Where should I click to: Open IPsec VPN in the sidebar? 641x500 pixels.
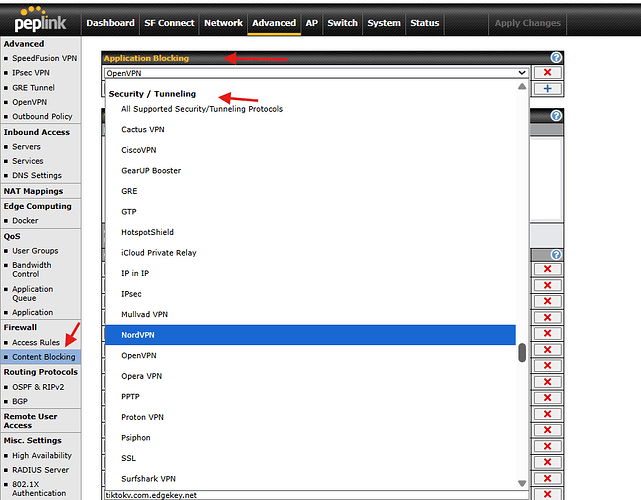pos(31,72)
